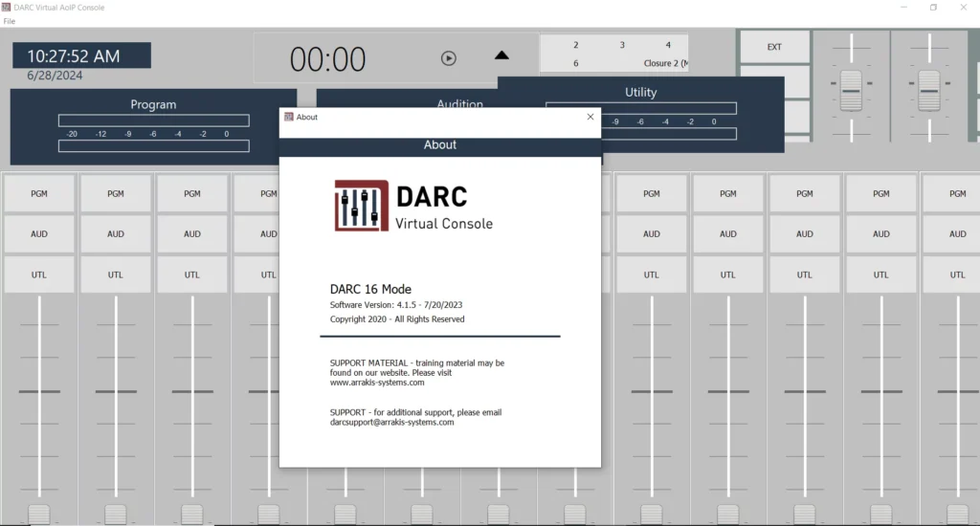Toggle UTL on fourth channel right of the dialog

tap(881, 274)
